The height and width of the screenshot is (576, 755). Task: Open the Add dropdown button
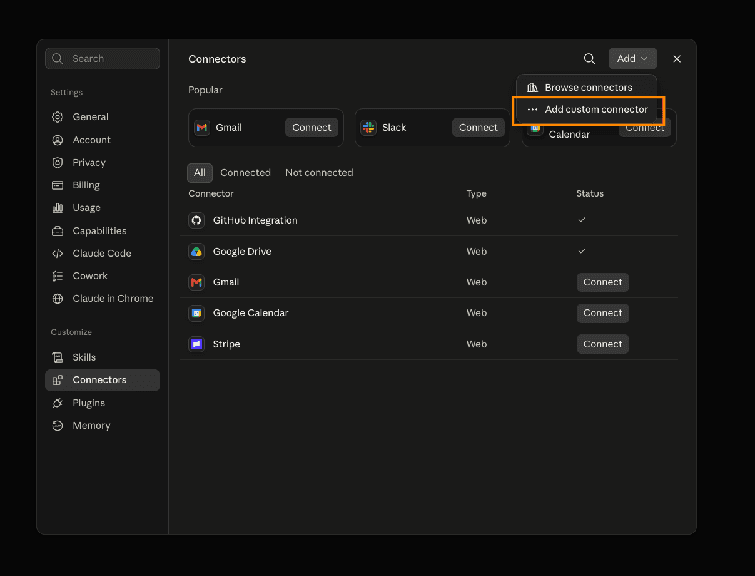633,59
